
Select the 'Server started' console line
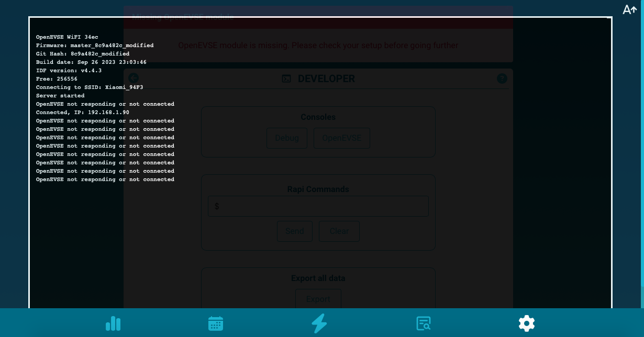point(60,96)
